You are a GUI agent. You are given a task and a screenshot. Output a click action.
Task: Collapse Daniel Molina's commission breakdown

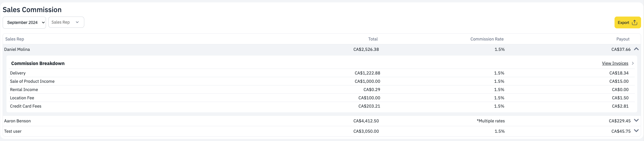(x=636, y=49)
